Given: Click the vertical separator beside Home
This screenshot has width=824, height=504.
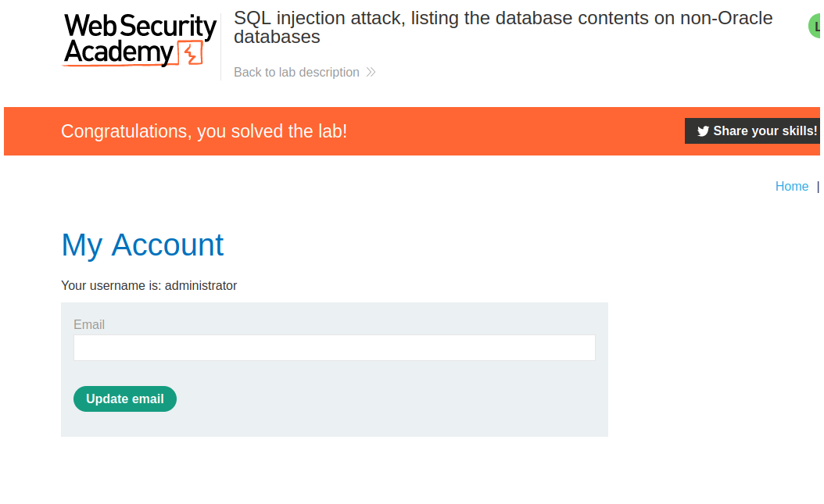Looking at the screenshot, I should 818,186.
